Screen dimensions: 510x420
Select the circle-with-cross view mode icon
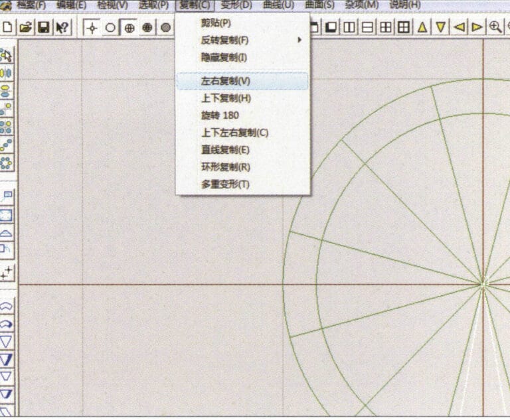[129, 28]
